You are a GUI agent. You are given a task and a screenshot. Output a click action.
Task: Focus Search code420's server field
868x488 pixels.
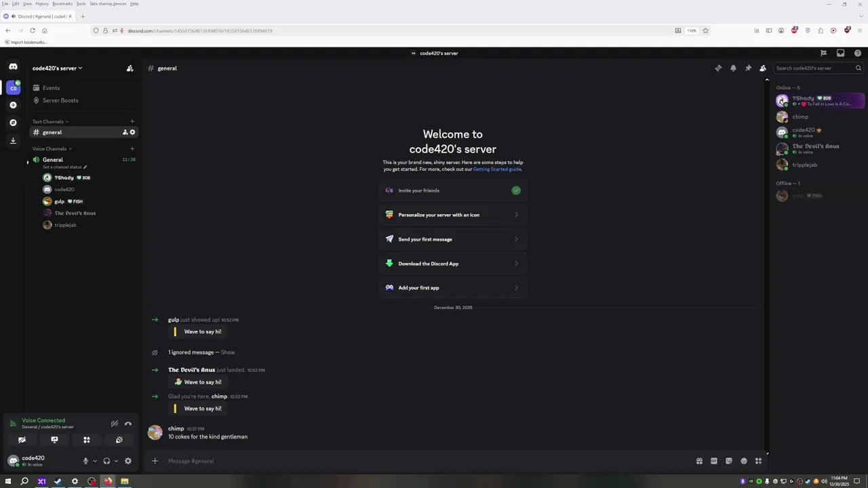pyautogui.click(x=818, y=68)
